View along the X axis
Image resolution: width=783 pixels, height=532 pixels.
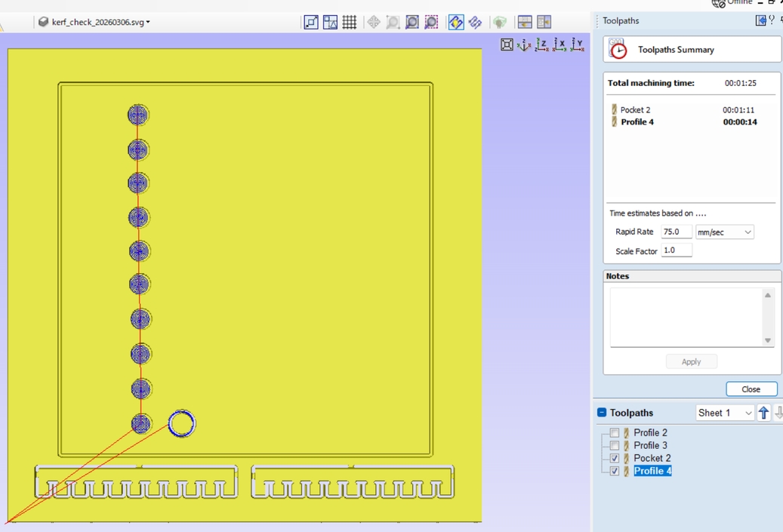(560, 45)
